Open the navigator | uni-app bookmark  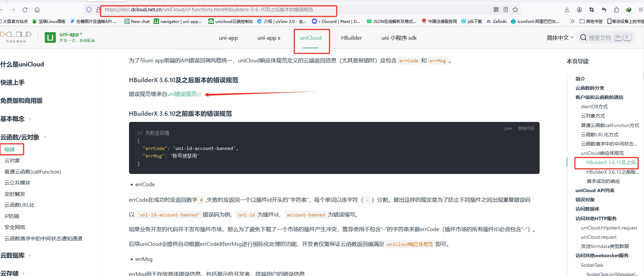click(178, 21)
